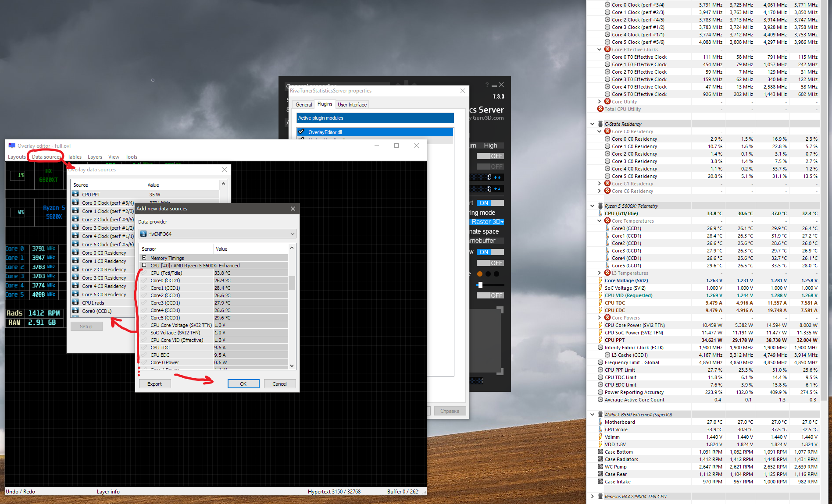
Task: Click the question mark help icon in RivaTuner
Action: pyautogui.click(x=487, y=85)
